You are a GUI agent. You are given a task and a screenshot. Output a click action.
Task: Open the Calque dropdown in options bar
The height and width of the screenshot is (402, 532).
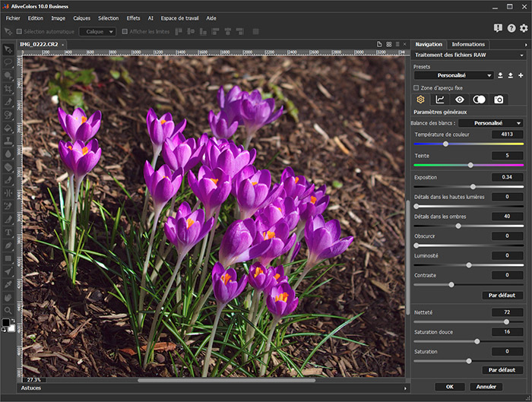coord(97,32)
